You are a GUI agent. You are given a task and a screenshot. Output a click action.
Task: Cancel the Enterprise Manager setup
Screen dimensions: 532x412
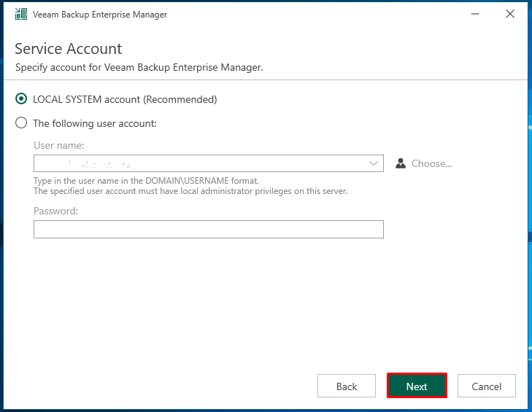[487, 386]
